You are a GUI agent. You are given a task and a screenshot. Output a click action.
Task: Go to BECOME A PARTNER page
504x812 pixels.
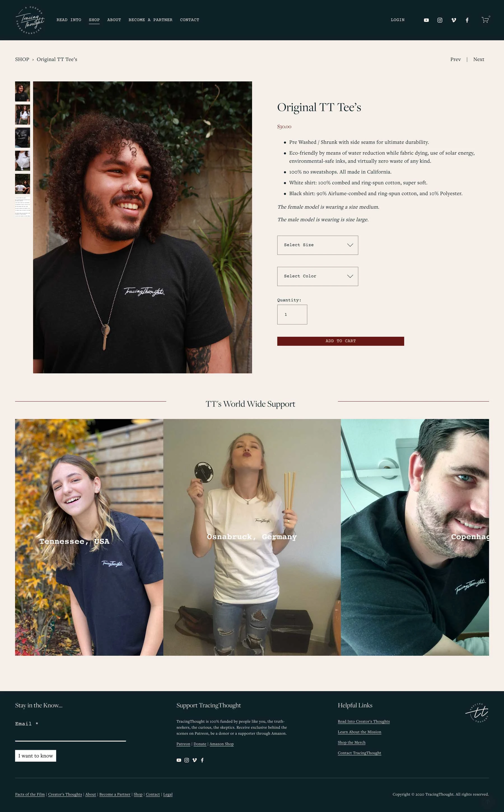150,20
